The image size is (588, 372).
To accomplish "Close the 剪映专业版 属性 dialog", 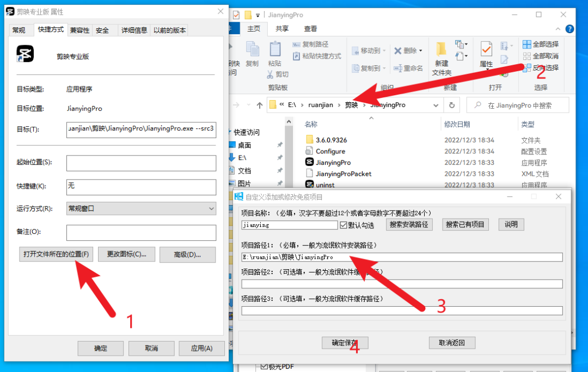I will (x=220, y=11).
